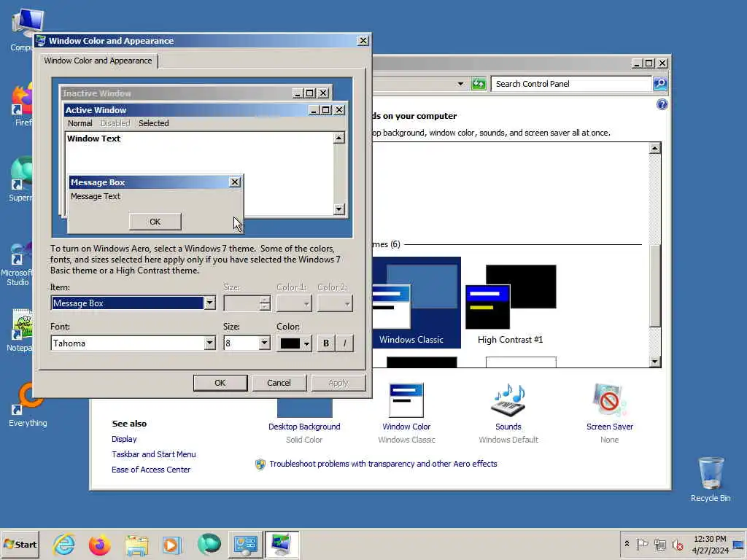Open the Everything desktop shortcut
The image size is (747, 560).
click(x=28, y=405)
